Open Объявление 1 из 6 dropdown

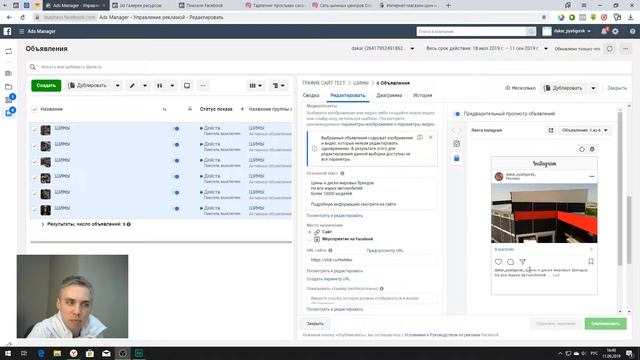pos(584,130)
